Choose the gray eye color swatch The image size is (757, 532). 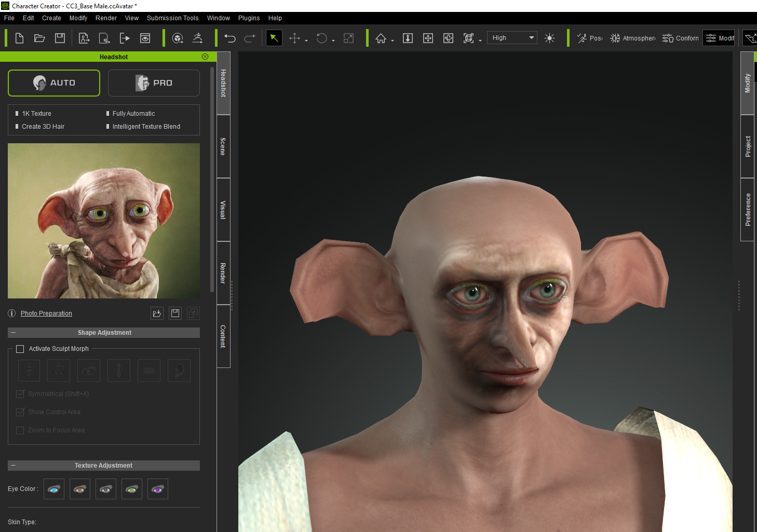point(106,489)
